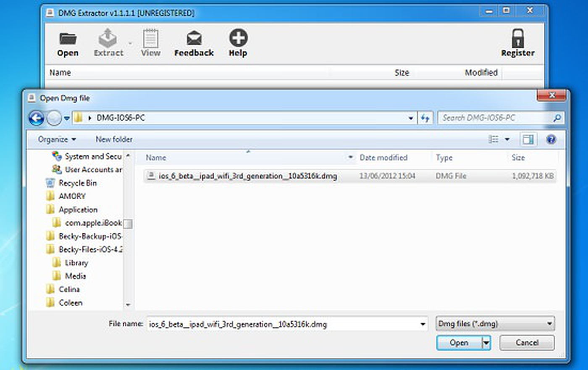The width and height of the screenshot is (588, 370).
Task: Select Recycle Bin in the navigation tree
Action: point(77,183)
